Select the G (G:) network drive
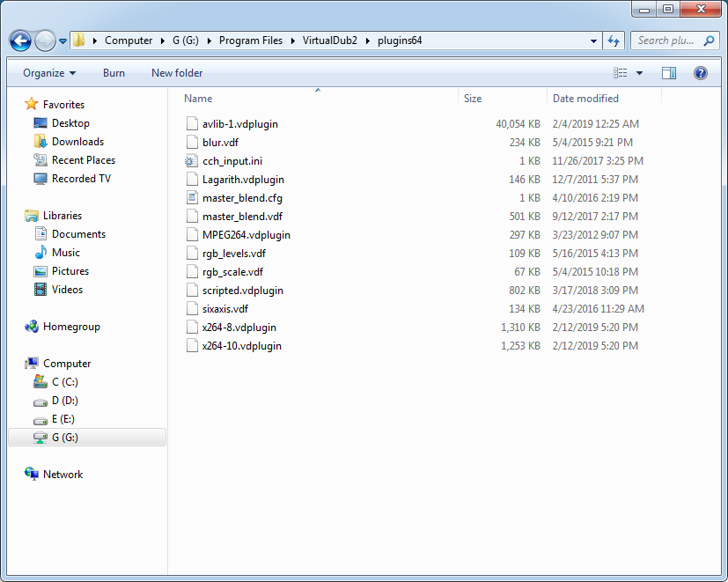The image size is (728, 582). [x=87, y=438]
